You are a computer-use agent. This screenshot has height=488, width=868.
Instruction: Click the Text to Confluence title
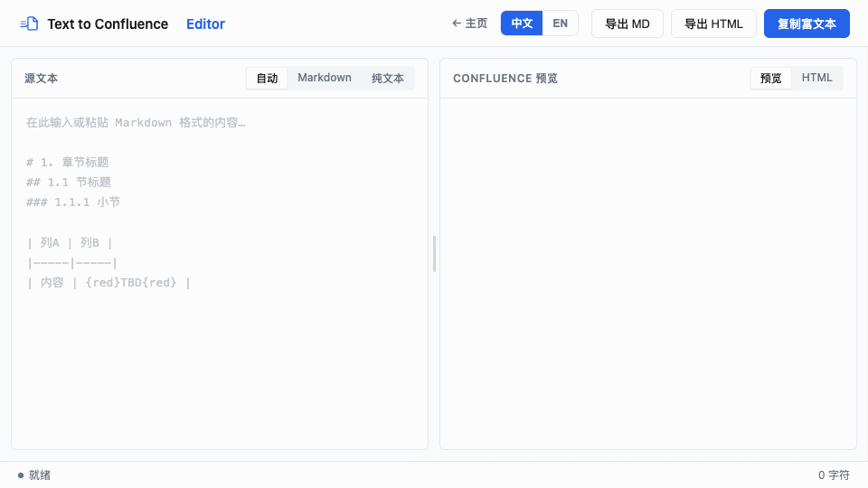[108, 23]
